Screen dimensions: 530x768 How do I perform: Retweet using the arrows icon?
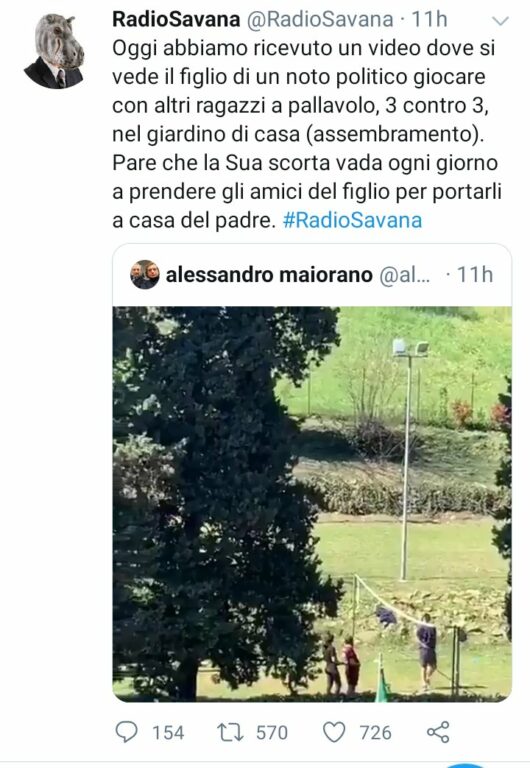[230, 732]
